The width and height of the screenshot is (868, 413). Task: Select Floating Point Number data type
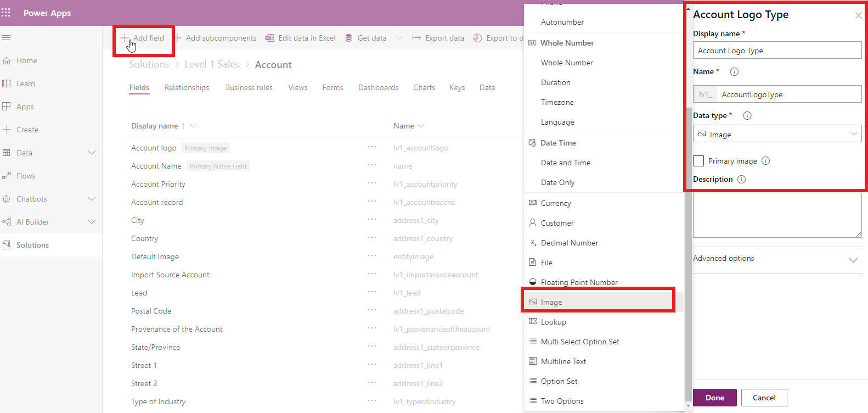coord(604,282)
